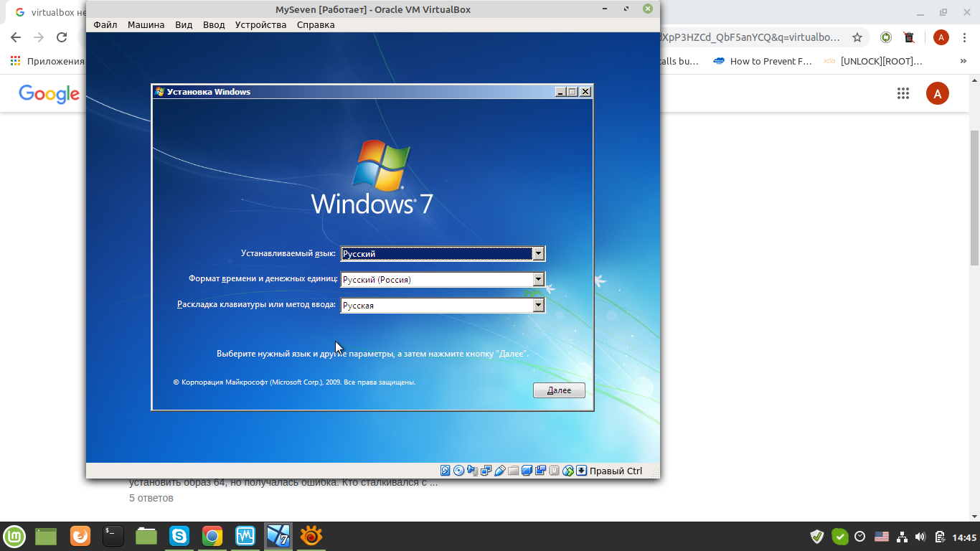Click the optical disc icon in VirtualBox status bar
The image size is (980, 551).
coord(458,471)
